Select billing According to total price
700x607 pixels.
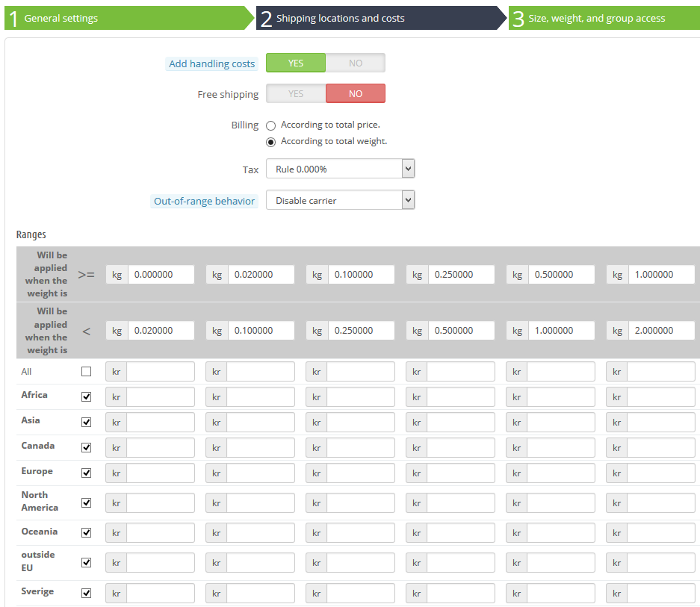[x=271, y=125]
